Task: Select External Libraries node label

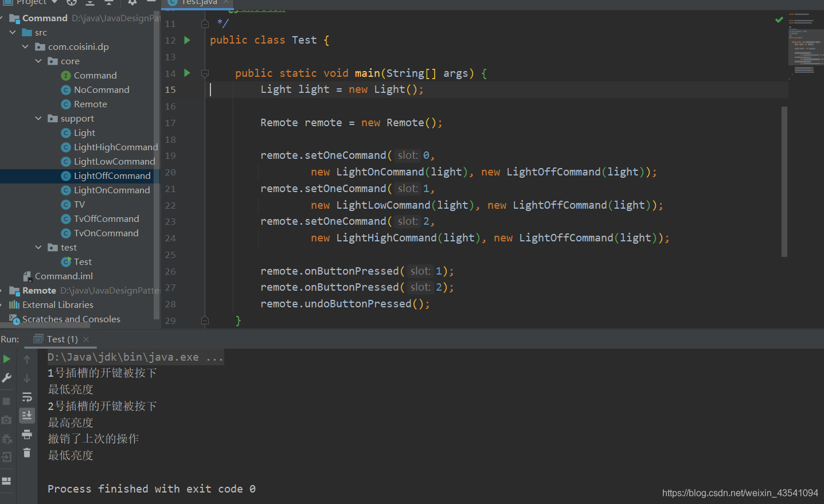Action: (57, 305)
